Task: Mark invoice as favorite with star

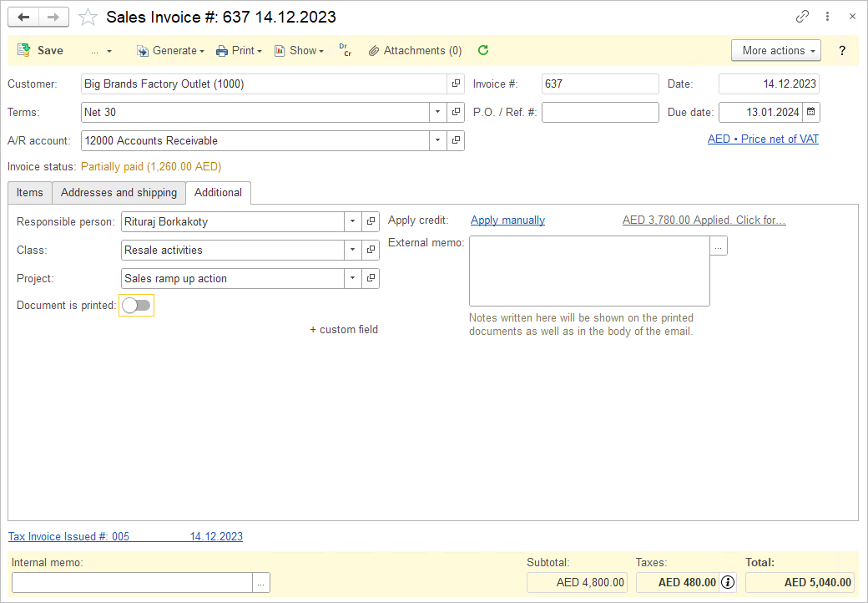Action: 88,17
